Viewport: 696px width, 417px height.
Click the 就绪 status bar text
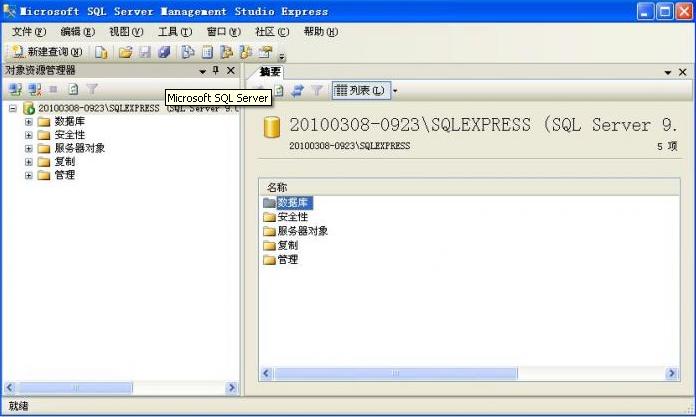18,406
